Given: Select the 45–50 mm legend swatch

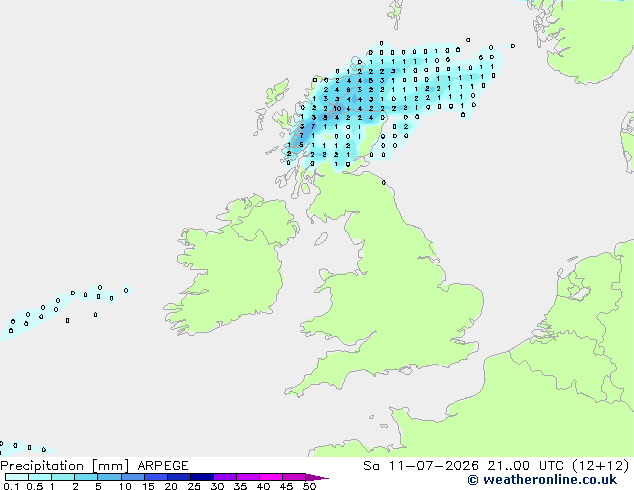Looking at the screenshot, I should pos(294,477).
